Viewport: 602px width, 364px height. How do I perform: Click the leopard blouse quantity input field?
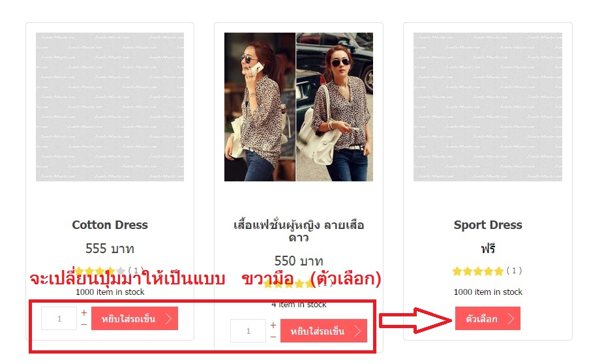(248, 331)
